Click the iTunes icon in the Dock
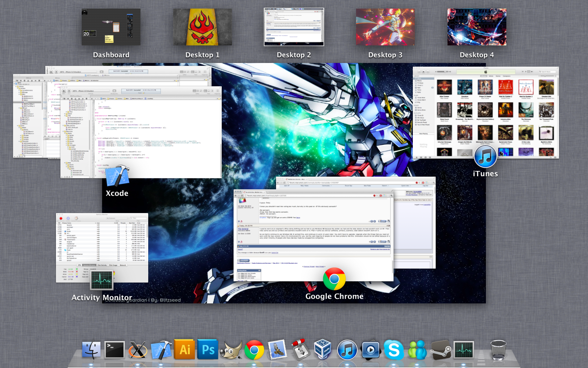 347,350
